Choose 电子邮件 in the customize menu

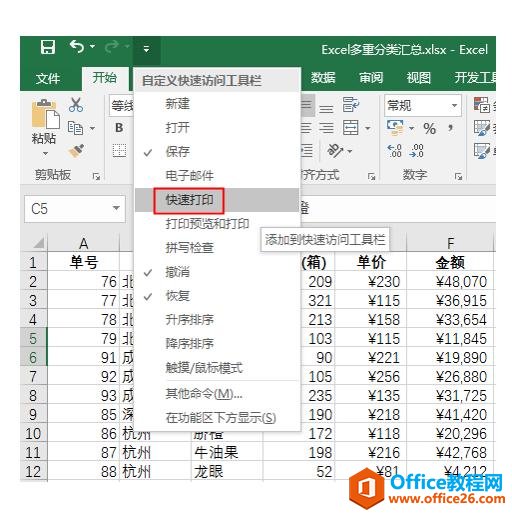tap(217, 176)
